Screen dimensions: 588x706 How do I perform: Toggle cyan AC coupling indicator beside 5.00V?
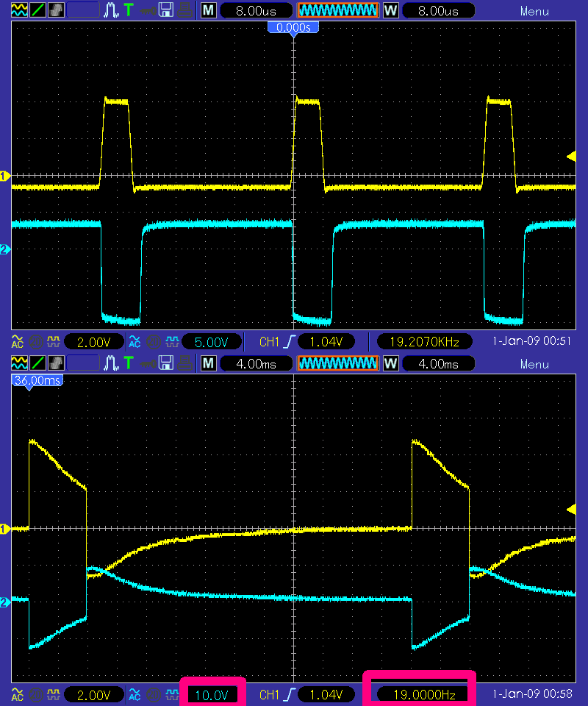click(135, 342)
